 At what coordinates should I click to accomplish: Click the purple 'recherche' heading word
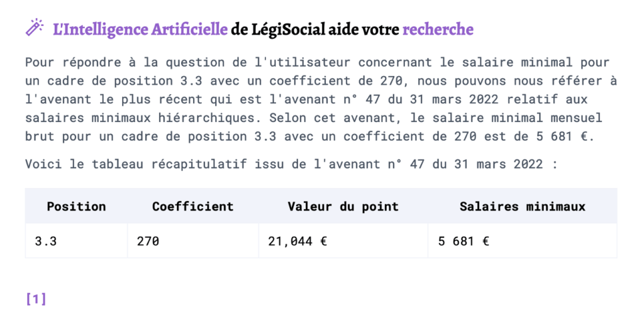438,30
